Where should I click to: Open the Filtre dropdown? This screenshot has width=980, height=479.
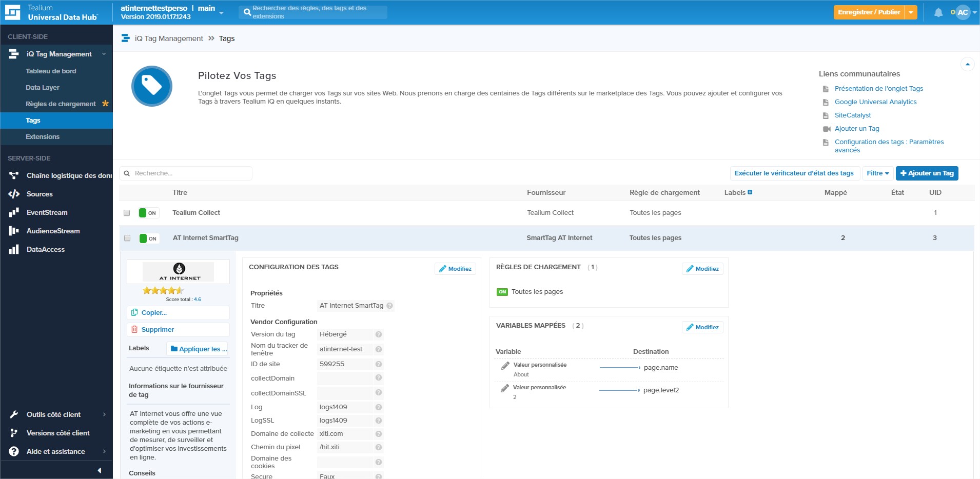click(x=877, y=173)
